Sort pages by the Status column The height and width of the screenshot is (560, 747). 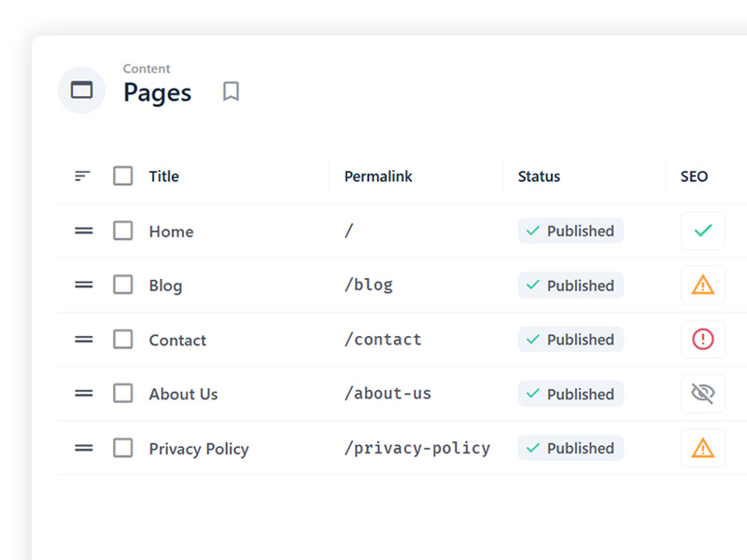pyautogui.click(x=539, y=175)
